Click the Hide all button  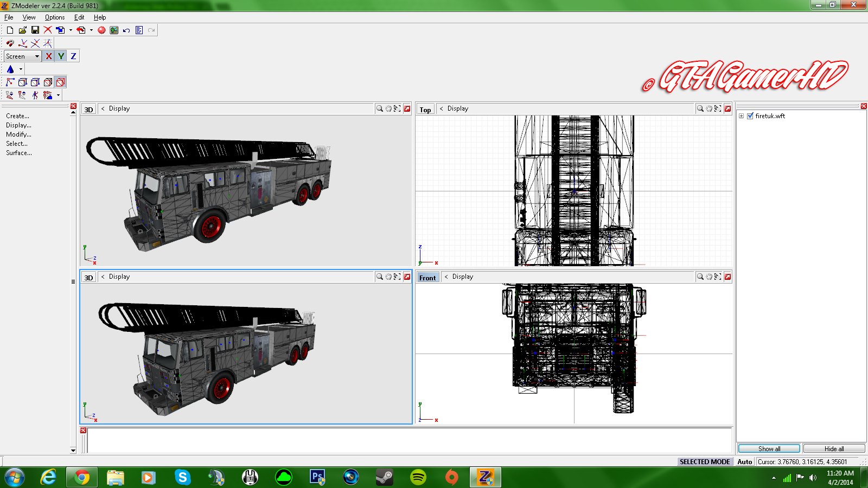834,448
